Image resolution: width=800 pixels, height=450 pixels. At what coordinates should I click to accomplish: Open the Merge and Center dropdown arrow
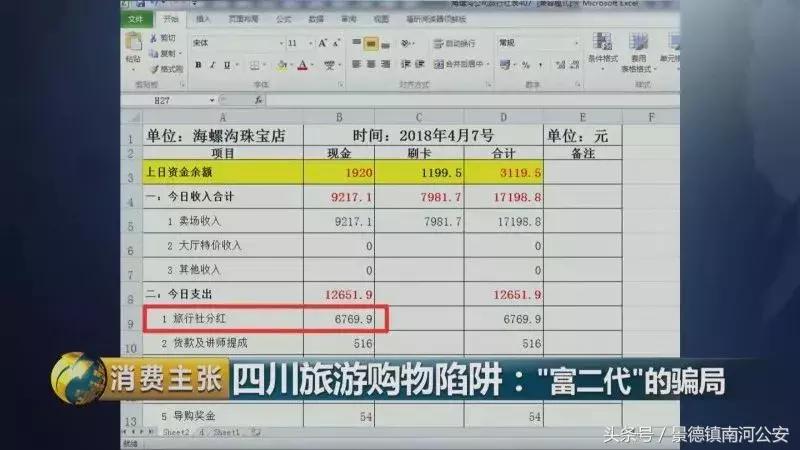[x=488, y=64]
